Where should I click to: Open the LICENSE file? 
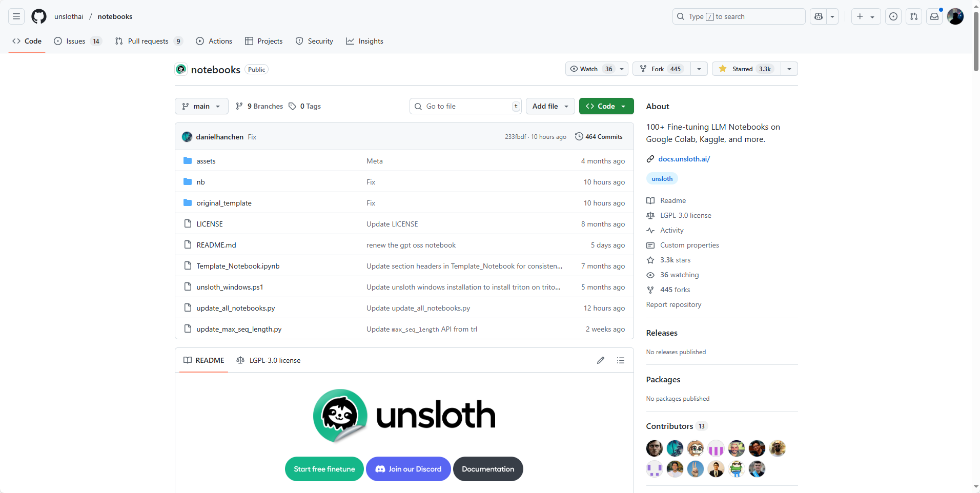[210, 224]
